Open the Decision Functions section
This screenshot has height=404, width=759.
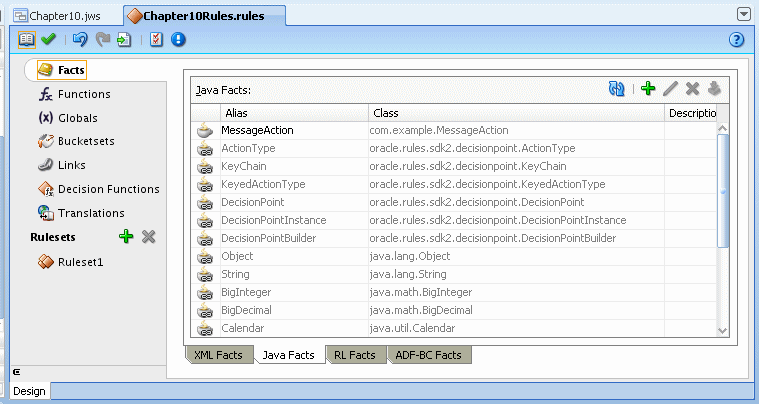(x=99, y=189)
